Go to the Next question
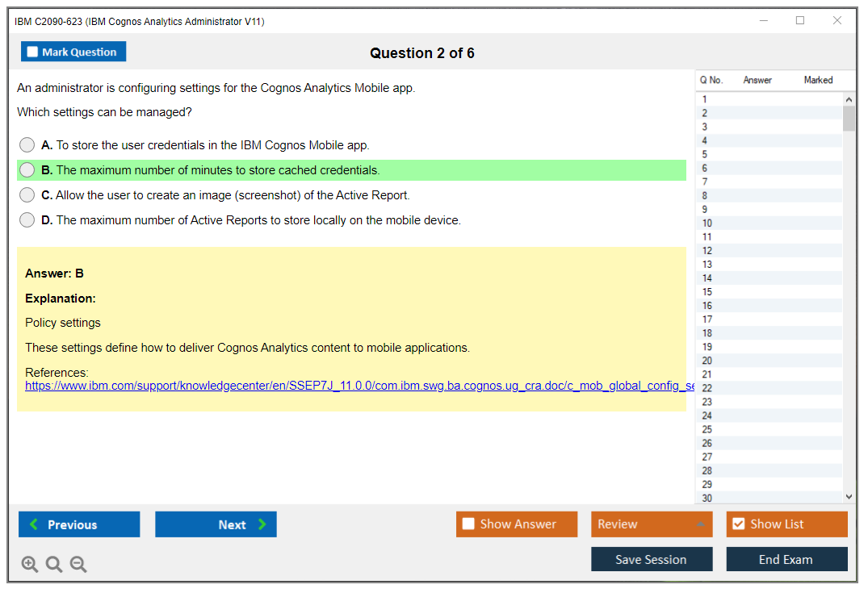 (x=216, y=524)
